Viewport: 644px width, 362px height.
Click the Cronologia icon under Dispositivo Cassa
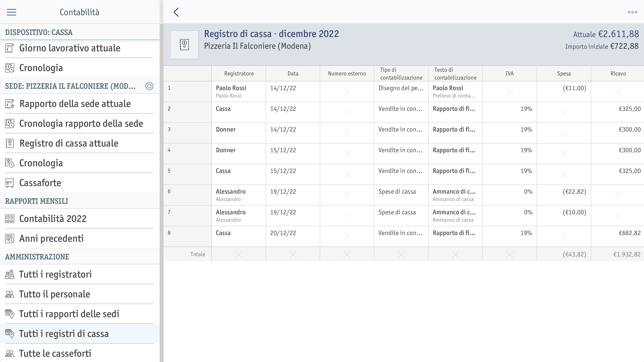[10, 68]
